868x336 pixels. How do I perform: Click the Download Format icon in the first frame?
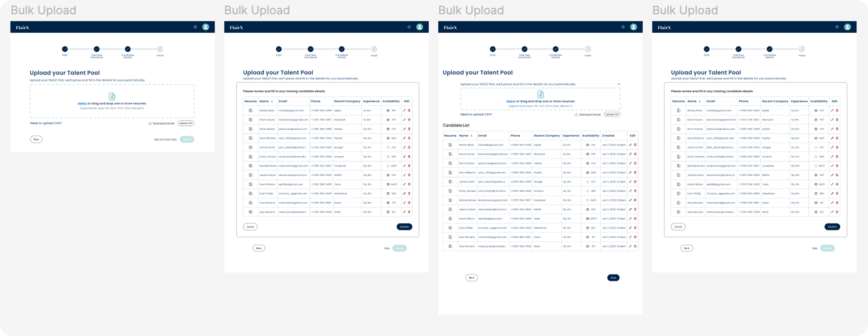[150, 123]
